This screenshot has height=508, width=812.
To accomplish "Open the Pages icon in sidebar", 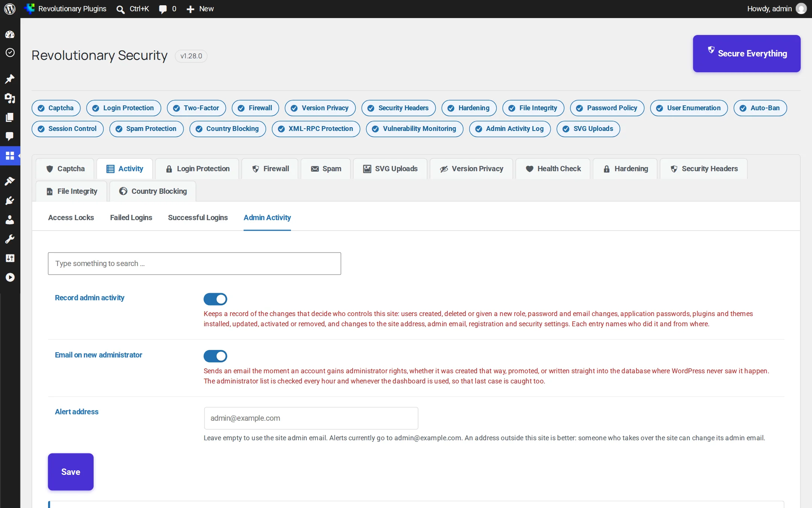I will click(x=10, y=117).
